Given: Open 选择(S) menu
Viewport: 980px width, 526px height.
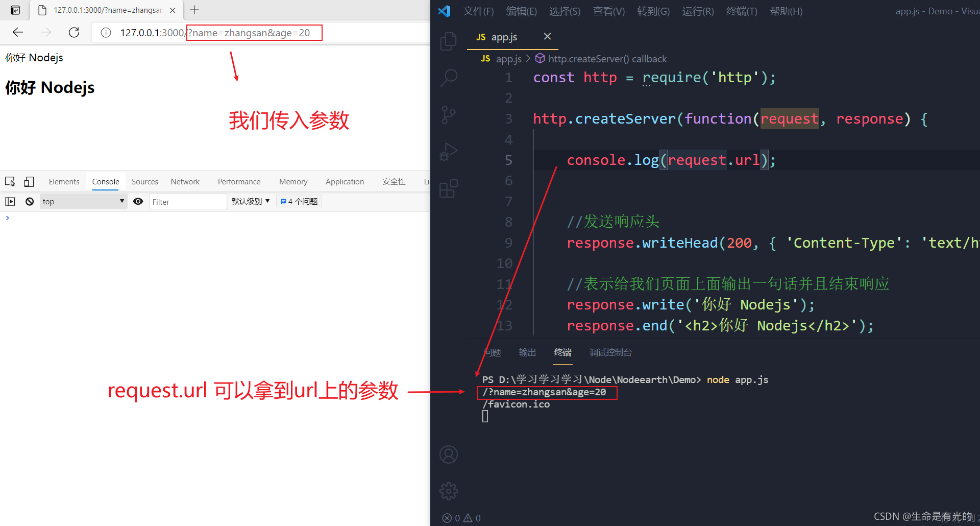Looking at the screenshot, I should coord(565,11).
